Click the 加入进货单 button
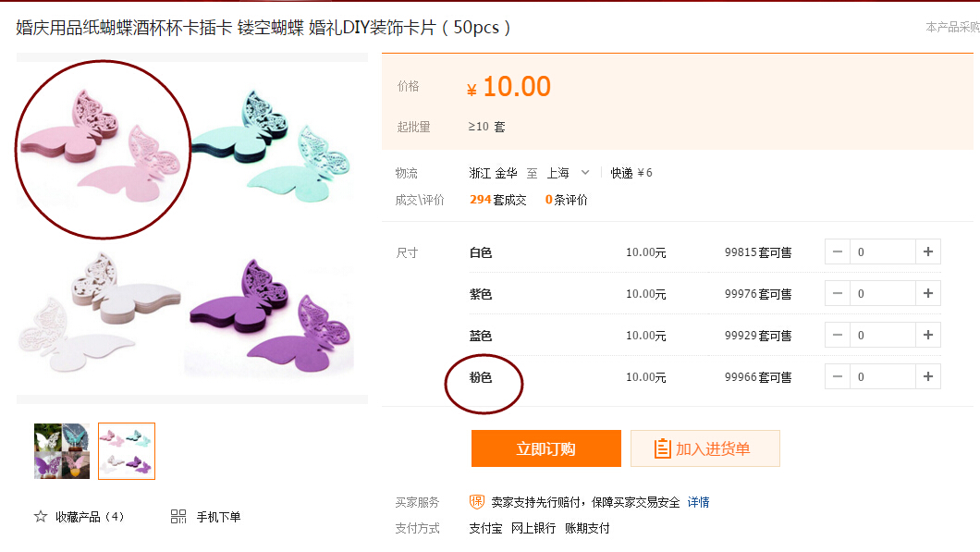The height and width of the screenshot is (552, 980). coord(705,448)
